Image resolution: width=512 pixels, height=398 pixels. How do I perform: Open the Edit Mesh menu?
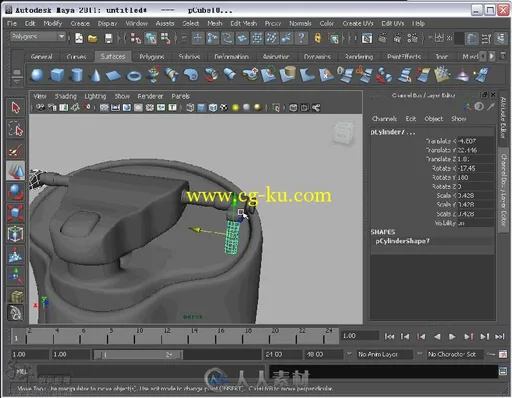click(244, 23)
